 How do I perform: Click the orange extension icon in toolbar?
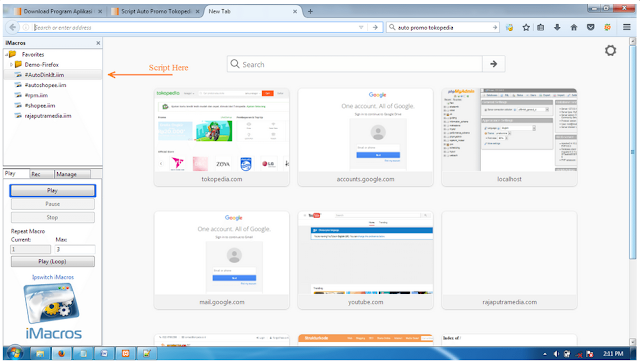click(607, 27)
